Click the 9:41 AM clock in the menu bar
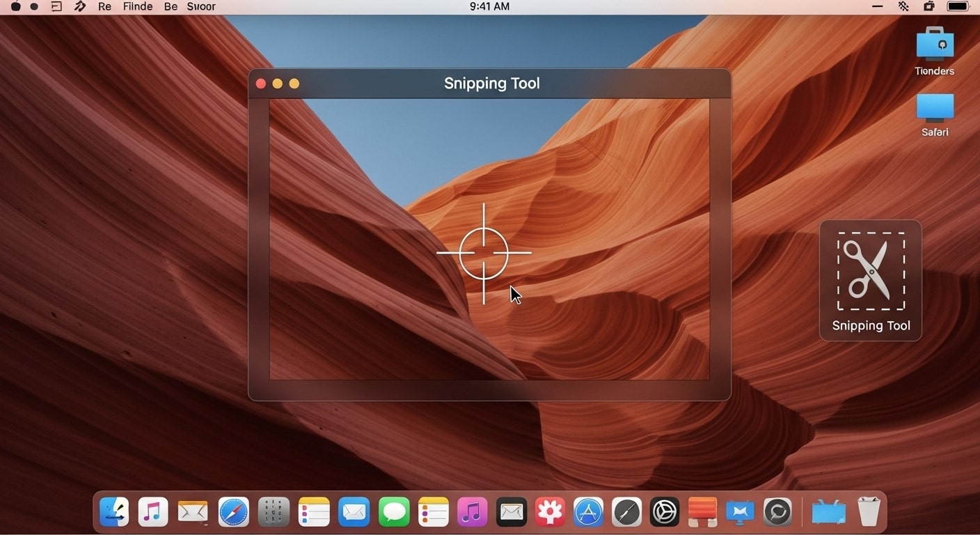Image resolution: width=980 pixels, height=535 pixels. 489,7
